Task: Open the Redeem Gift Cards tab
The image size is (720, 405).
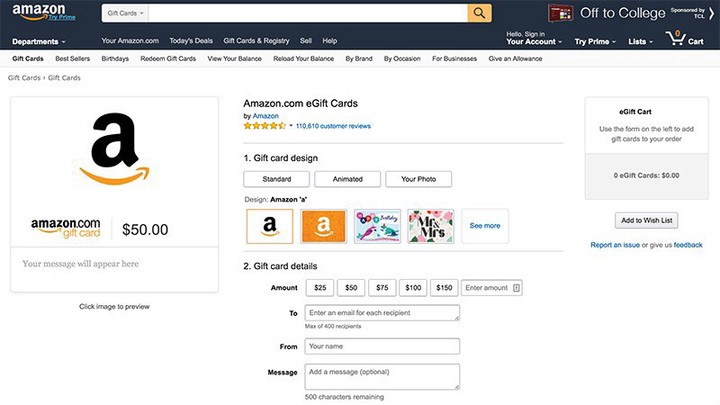Action: click(168, 59)
